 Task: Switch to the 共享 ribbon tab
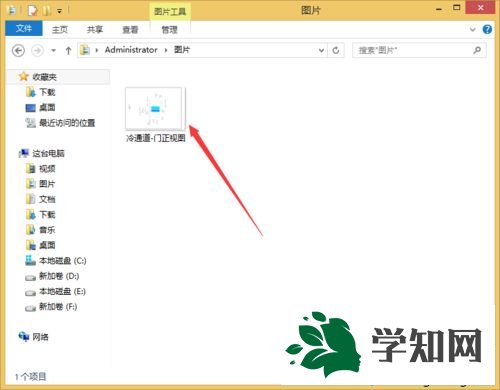coord(95,30)
